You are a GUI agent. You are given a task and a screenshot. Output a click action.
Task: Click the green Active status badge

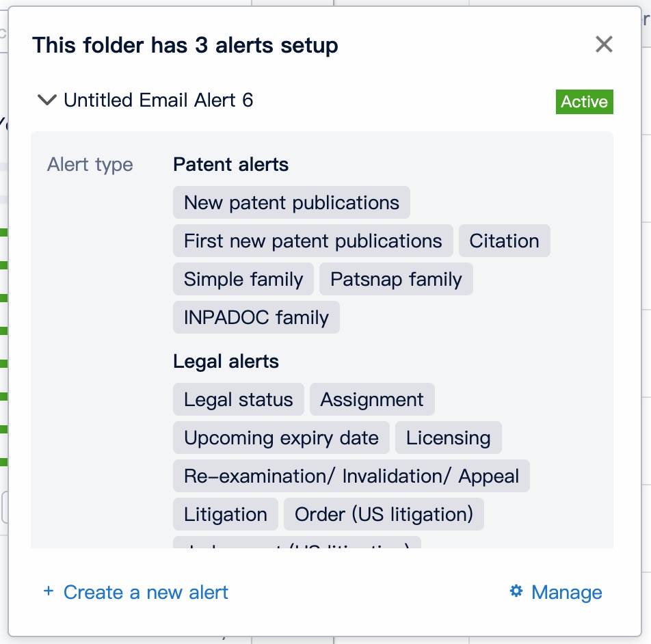584,102
